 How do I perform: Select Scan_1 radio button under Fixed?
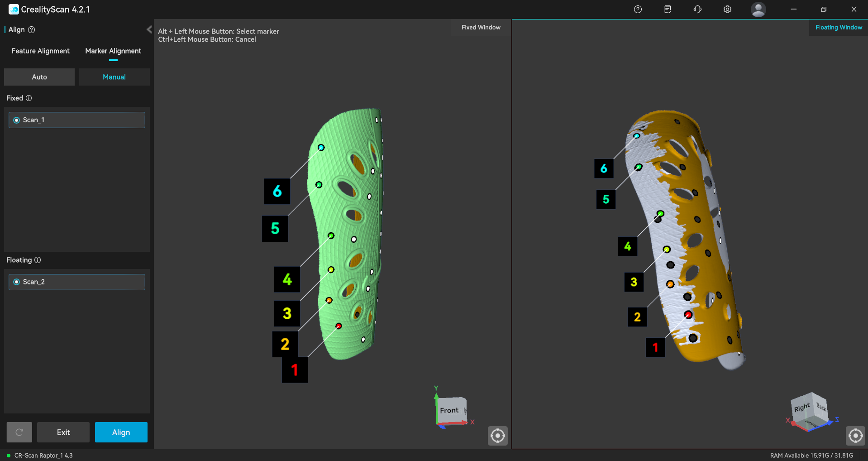coord(17,120)
